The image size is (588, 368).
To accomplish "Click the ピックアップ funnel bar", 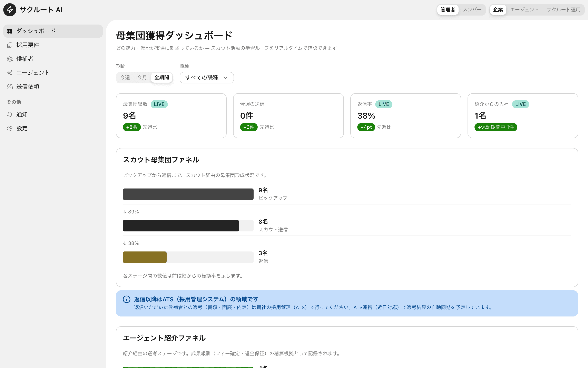I will [188, 194].
